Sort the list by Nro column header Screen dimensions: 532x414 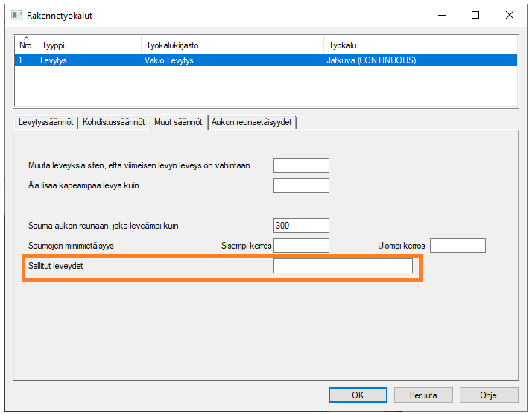25,45
